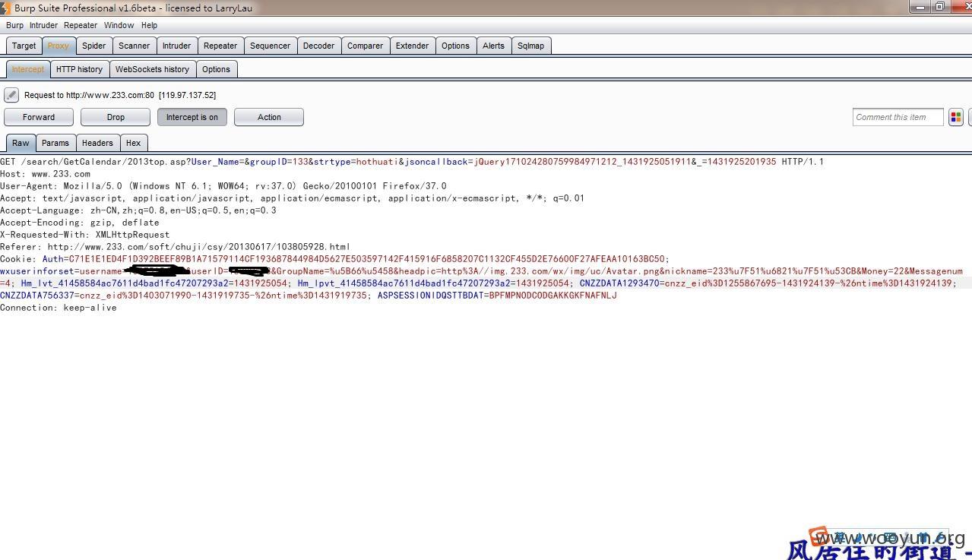Viewport: 972px width, 560px height.
Task: Click the Comment this item field
Action: coord(898,117)
